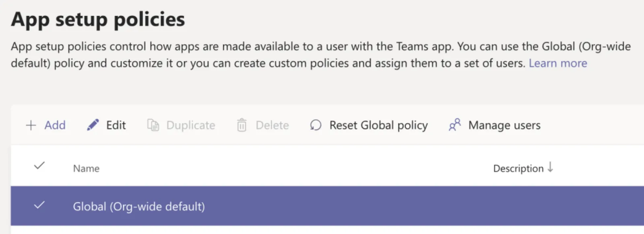Click the Description sort arrow
This screenshot has height=234, width=644.
550,167
